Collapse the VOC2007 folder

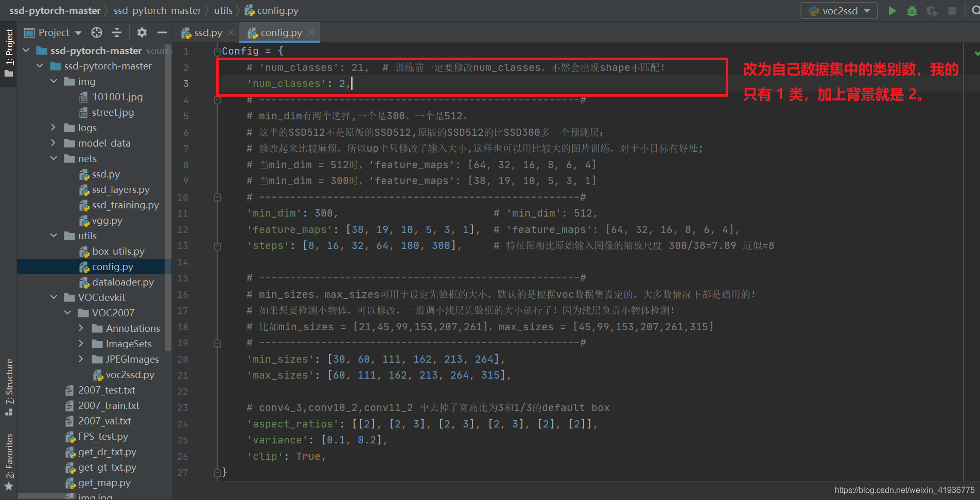click(x=68, y=313)
